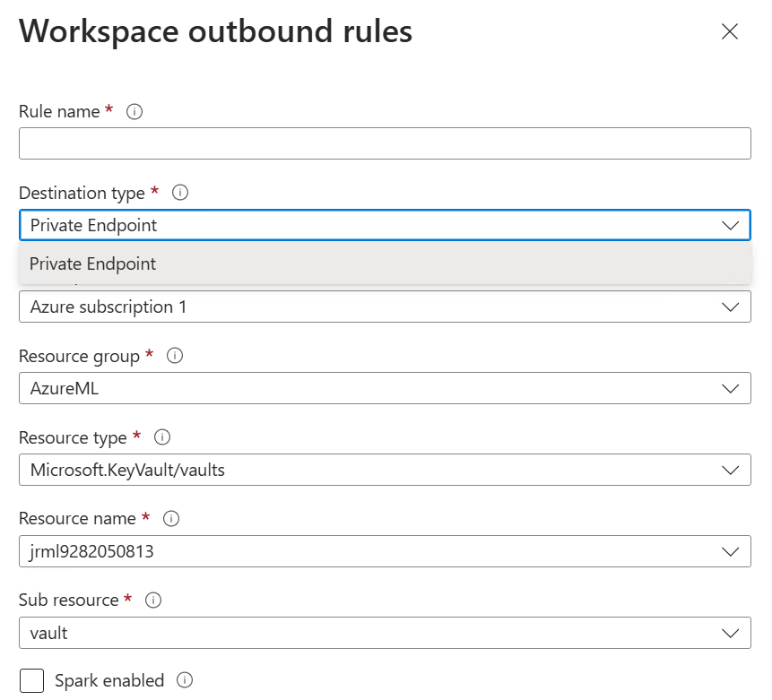Image resolution: width=772 pixels, height=700 pixels.
Task: Show info tooltip for Resource group
Action: tap(175, 356)
